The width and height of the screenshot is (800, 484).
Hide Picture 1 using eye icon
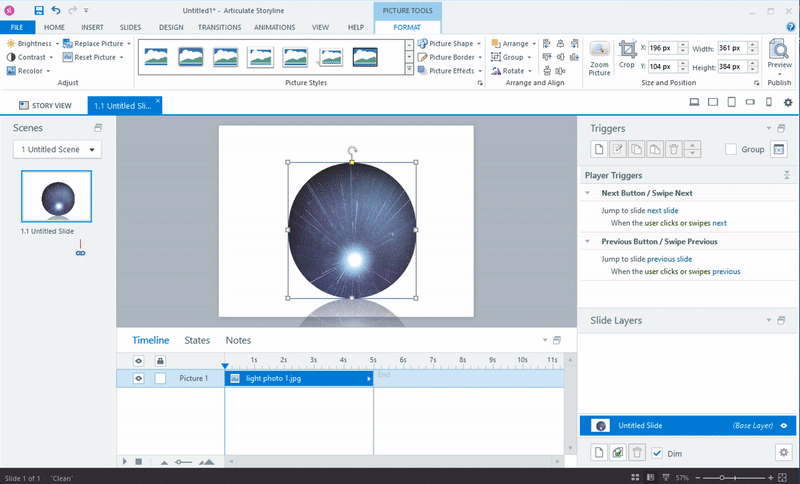pyautogui.click(x=139, y=379)
